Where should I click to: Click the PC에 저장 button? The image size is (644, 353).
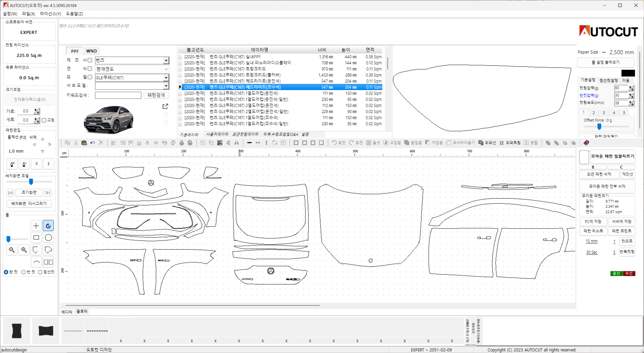(x=593, y=222)
